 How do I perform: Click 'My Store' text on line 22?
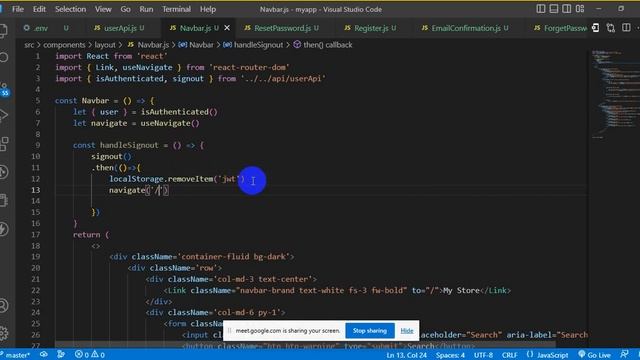tap(461, 290)
